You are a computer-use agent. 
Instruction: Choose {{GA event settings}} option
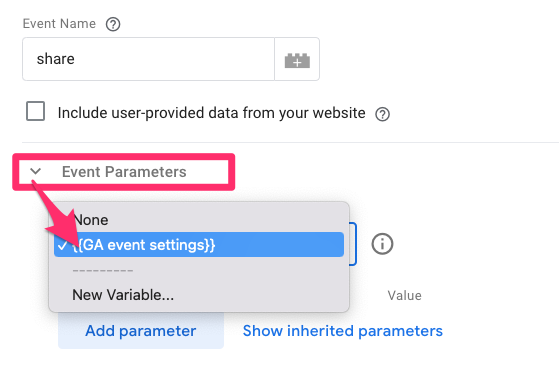point(199,245)
